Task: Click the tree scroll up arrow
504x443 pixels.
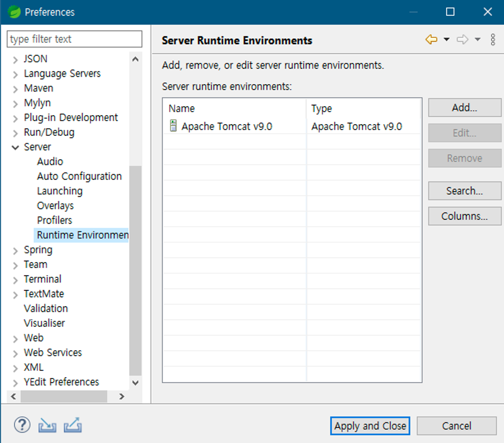Action: coord(136,59)
